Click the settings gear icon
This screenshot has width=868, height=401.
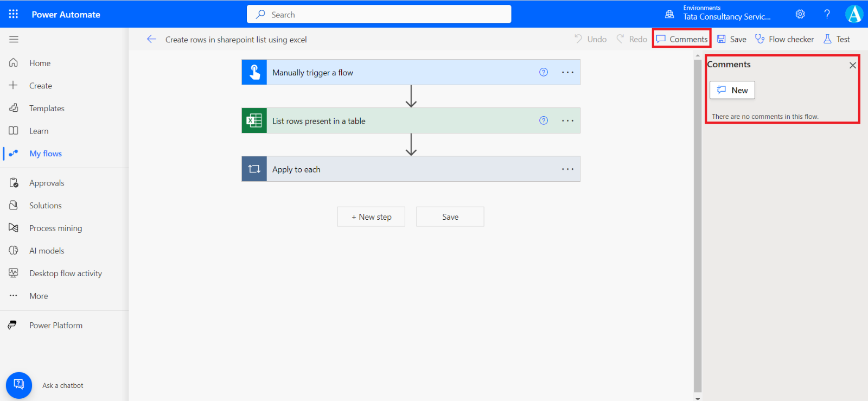point(800,14)
